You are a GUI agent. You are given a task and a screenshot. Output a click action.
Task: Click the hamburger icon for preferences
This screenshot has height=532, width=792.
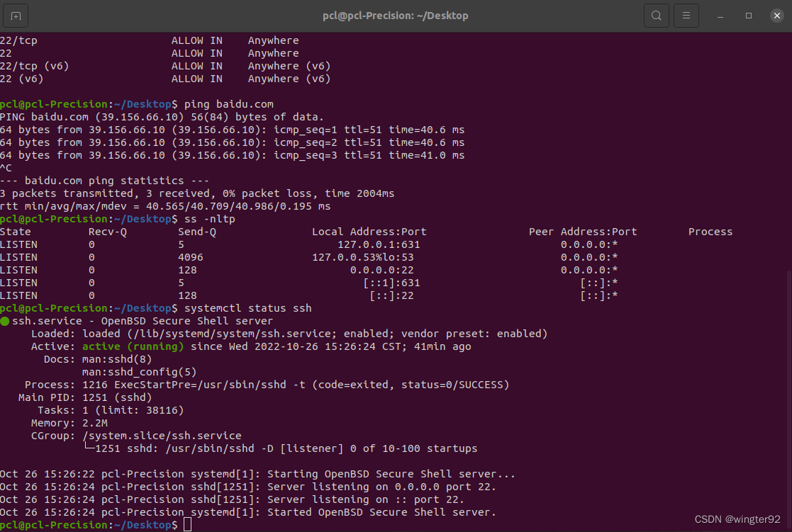pyautogui.click(x=686, y=15)
